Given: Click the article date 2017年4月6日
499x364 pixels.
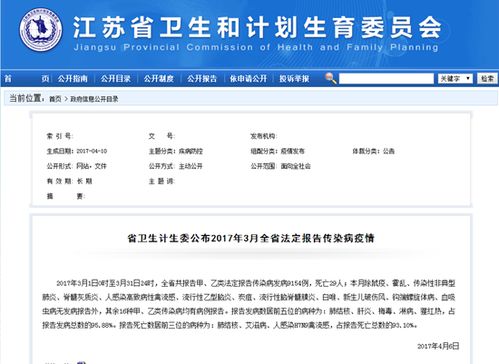Looking at the screenshot, I should 438,346.
